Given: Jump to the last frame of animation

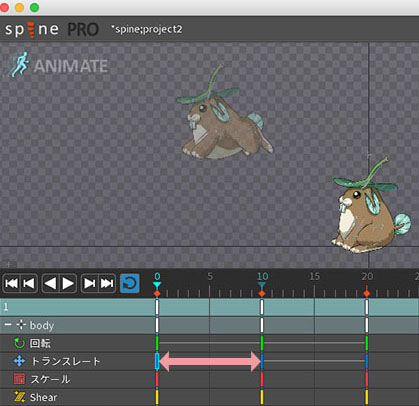Looking at the screenshot, I should pyautogui.click(x=107, y=283).
